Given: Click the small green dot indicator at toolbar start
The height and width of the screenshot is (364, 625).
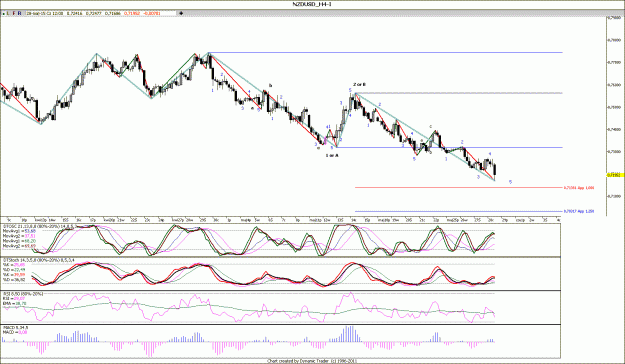Looking at the screenshot, I should point(3,14).
